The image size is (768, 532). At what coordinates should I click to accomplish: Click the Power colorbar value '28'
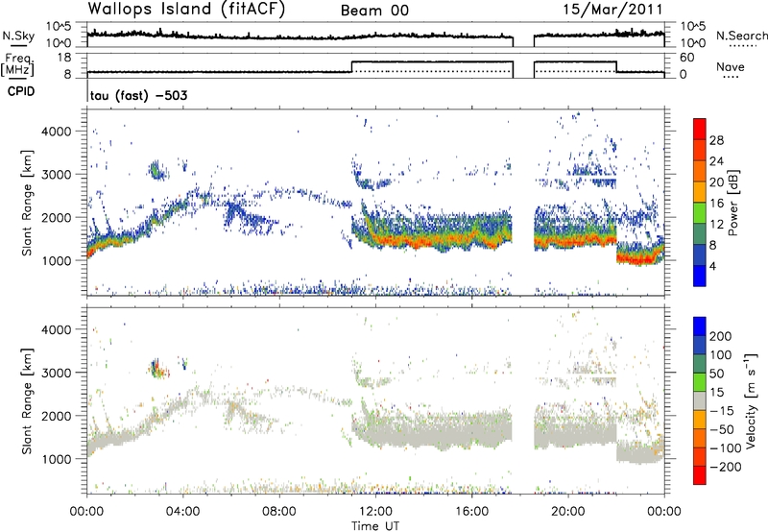point(716,140)
